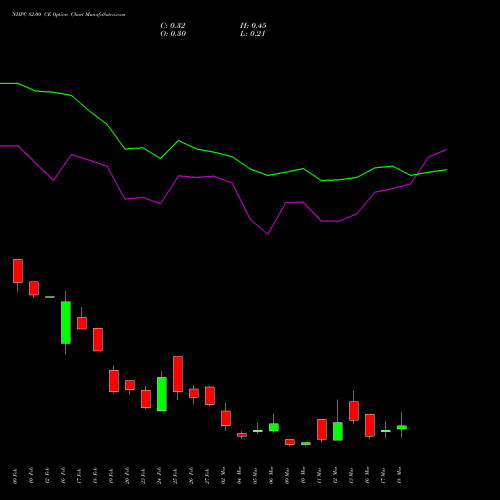Select the red candlestick for 11 Mar
Viewport: 500px width, 500px height.
coord(322,429)
